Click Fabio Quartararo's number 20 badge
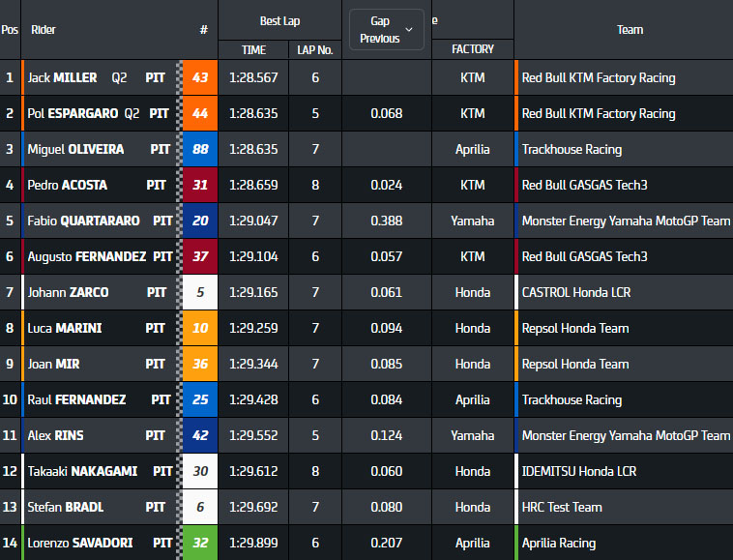 200,221
